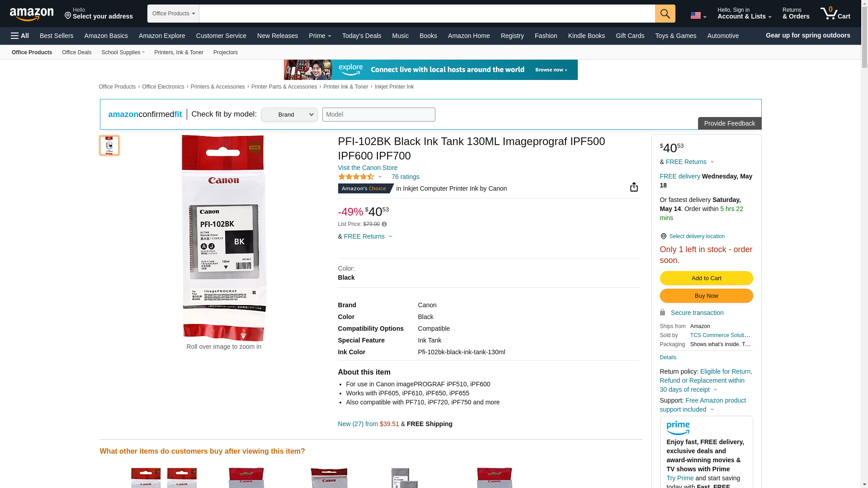
Task: Click the share icon next to Amazon's Choice
Action: tap(634, 187)
